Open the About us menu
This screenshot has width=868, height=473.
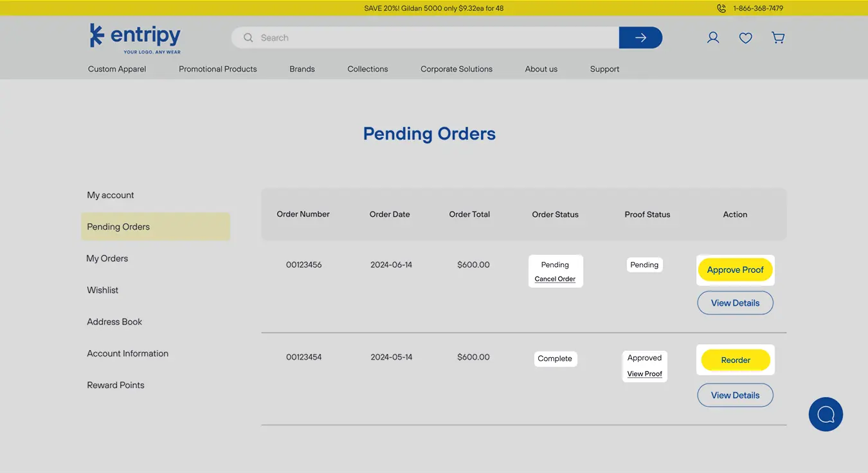point(541,69)
